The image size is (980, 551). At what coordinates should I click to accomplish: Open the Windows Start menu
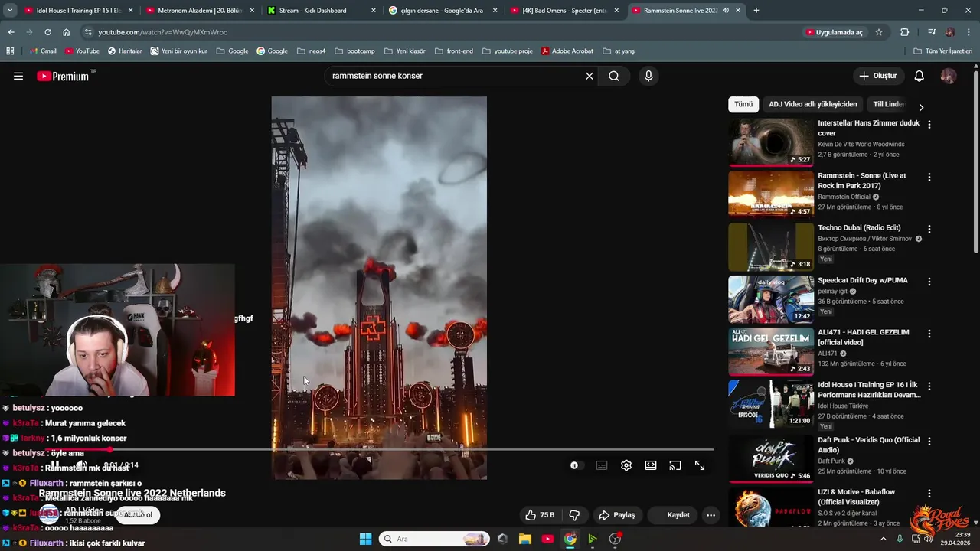365,539
